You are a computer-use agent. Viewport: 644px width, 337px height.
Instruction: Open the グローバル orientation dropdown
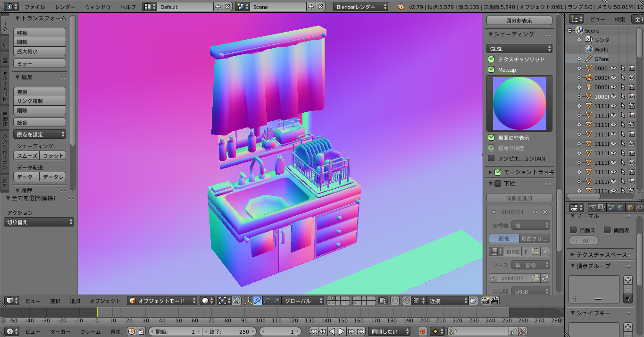303,301
